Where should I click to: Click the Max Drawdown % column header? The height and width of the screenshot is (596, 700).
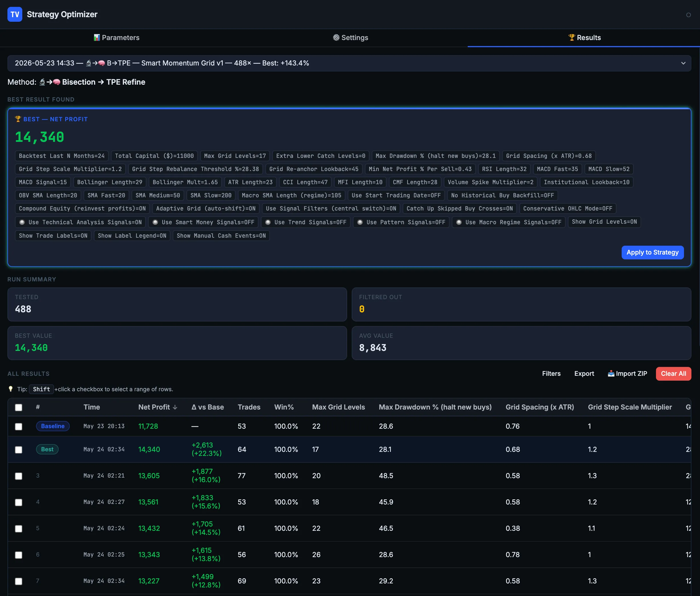435,407
